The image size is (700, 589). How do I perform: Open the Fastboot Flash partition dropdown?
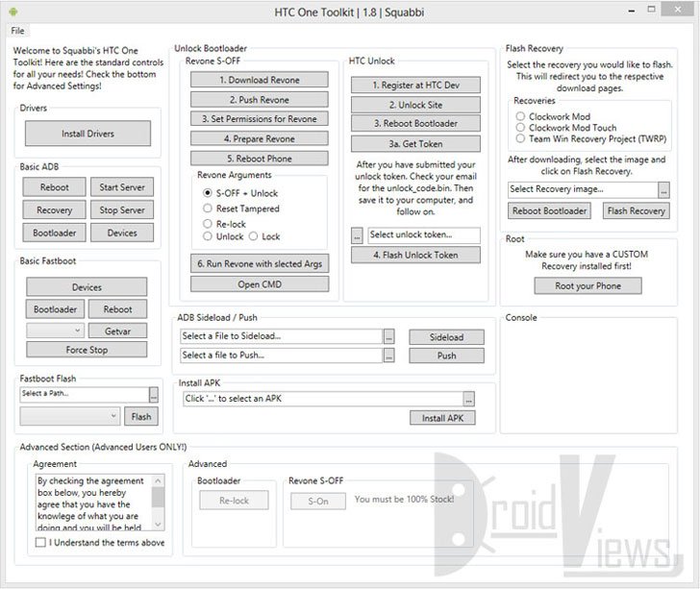tap(69, 416)
